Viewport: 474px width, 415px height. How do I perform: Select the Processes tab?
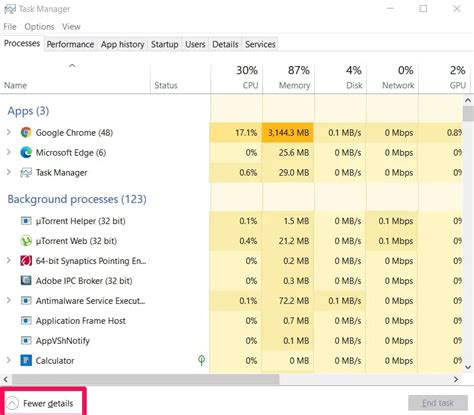(22, 44)
